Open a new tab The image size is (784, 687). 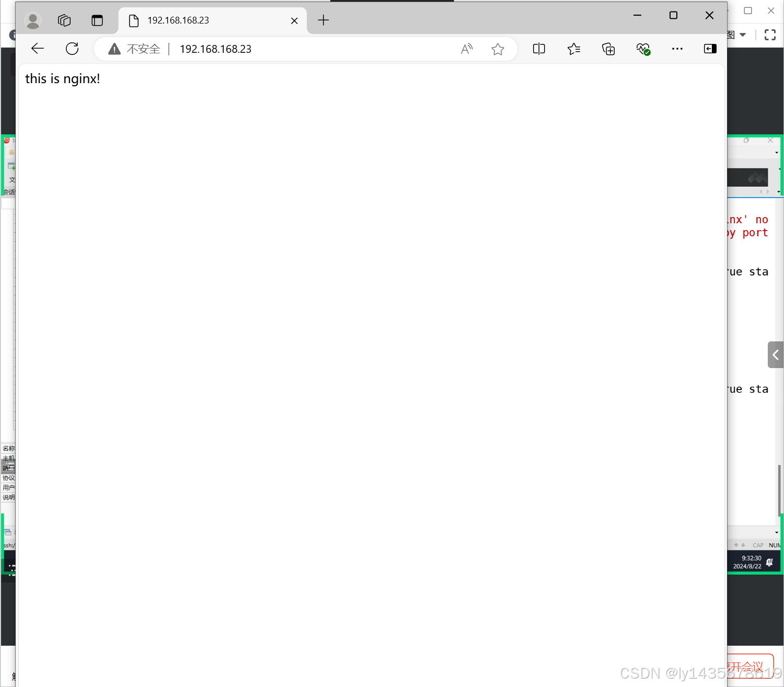click(x=324, y=20)
